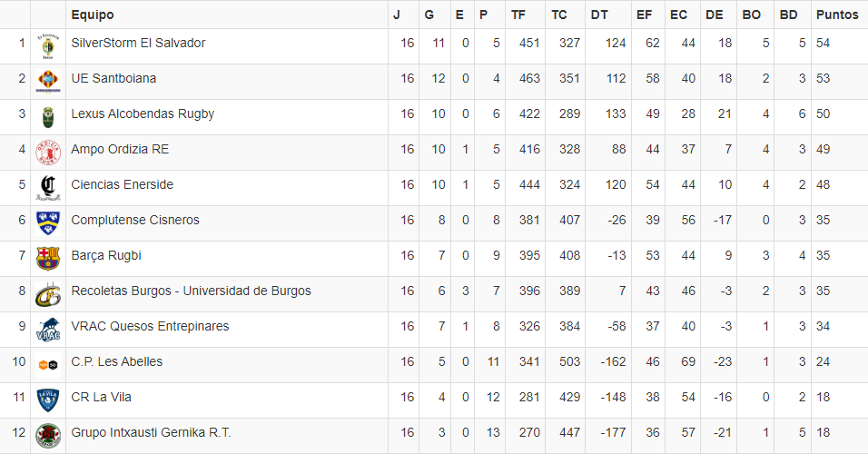Click the Barça Rugbi crest

click(47, 257)
